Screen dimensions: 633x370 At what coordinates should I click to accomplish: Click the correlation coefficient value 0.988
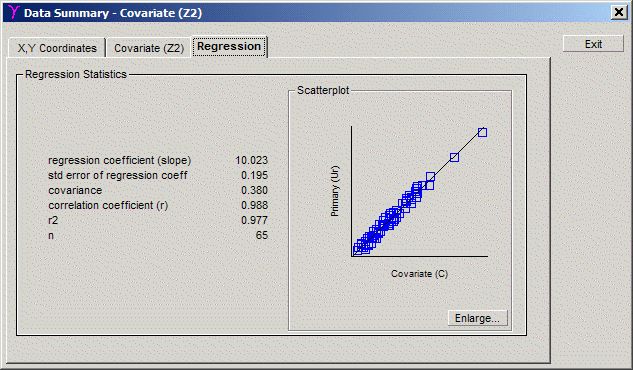point(254,205)
